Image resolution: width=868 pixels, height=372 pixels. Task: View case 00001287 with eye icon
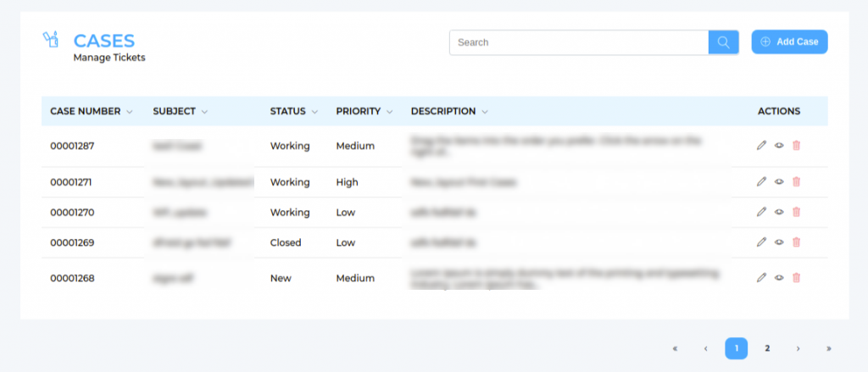pos(779,146)
